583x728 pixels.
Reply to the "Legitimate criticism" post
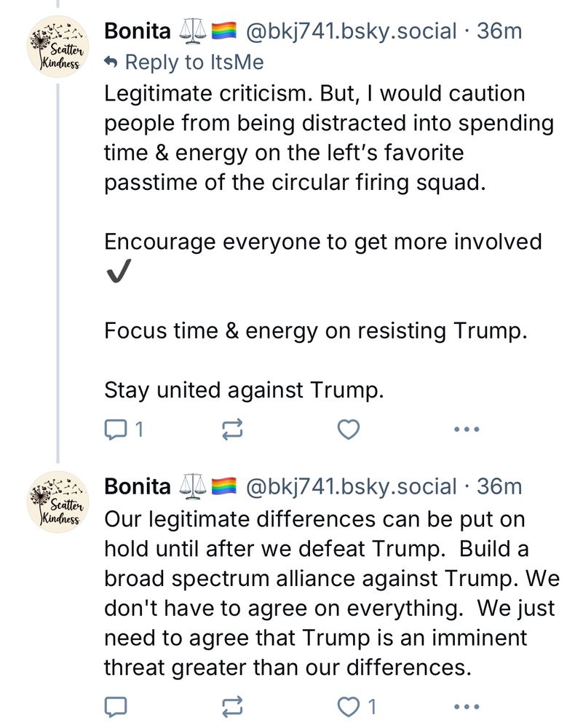tap(116, 430)
